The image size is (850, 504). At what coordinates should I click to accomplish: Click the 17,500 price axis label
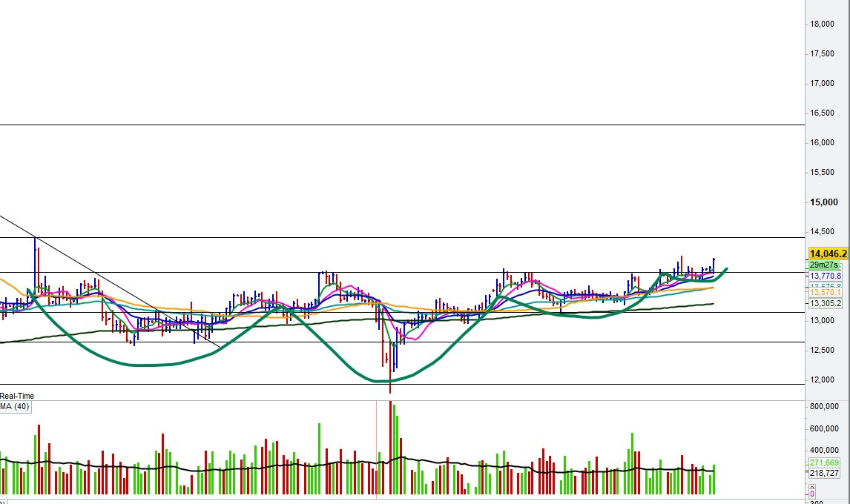click(823, 53)
